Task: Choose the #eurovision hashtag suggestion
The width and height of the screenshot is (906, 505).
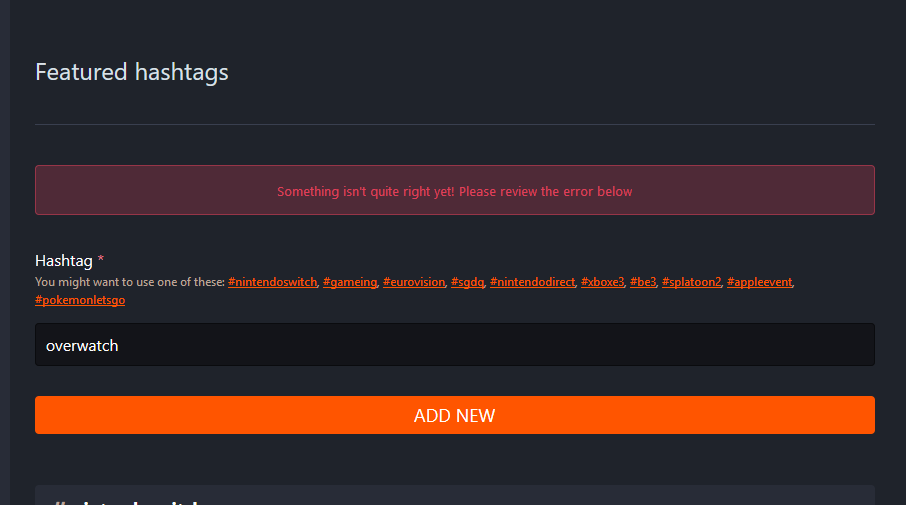Action: click(414, 282)
